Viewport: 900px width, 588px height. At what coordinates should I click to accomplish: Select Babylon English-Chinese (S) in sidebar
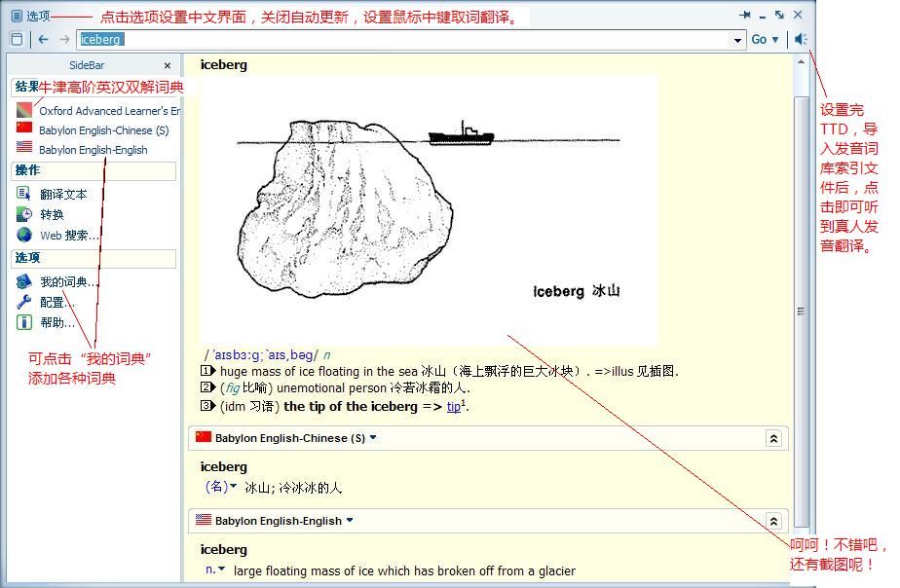pos(104,130)
